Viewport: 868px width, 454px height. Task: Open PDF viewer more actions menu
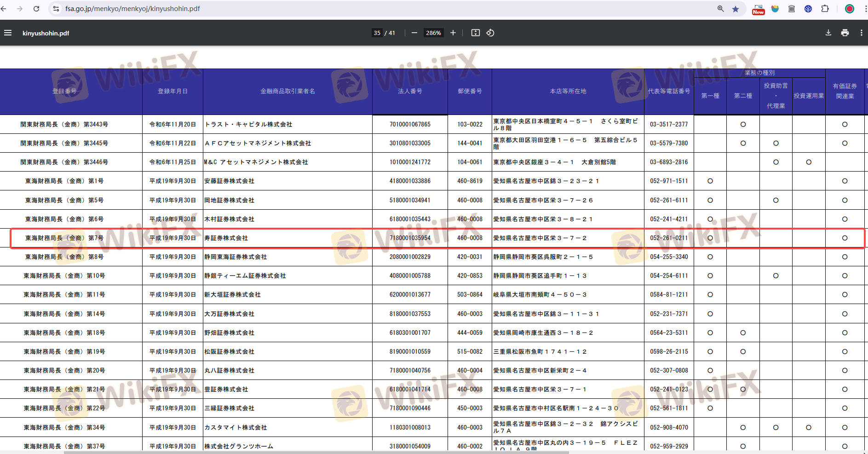pyautogui.click(x=861, y=33)
